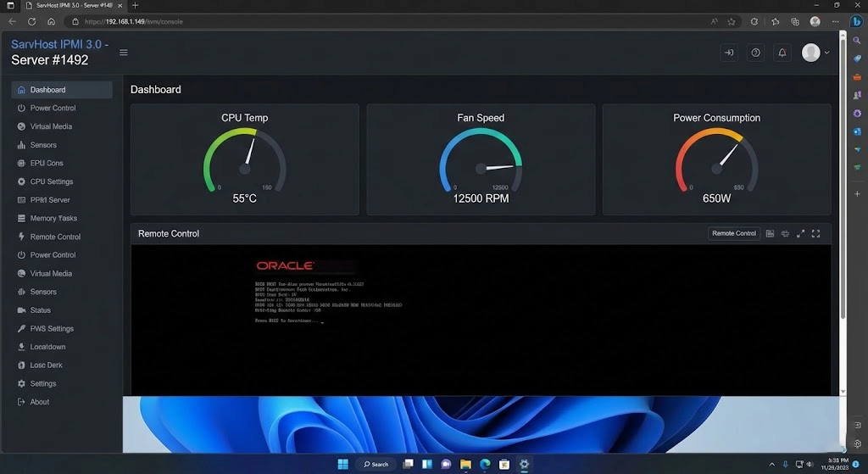This screenshot has width=868, height=474.
Task: Open a new browser tab with the plus button
Action: click(135, 6)
